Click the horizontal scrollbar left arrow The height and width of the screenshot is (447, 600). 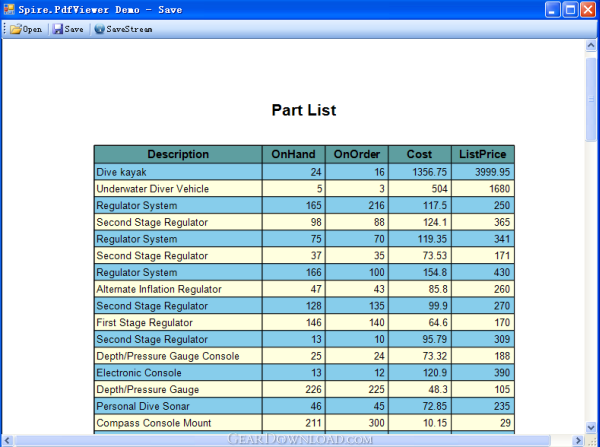(7, 440)
